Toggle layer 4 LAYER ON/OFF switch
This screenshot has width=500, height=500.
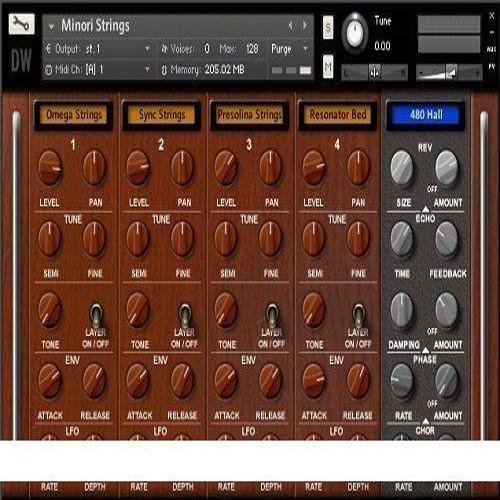click(x=359, y=315)
